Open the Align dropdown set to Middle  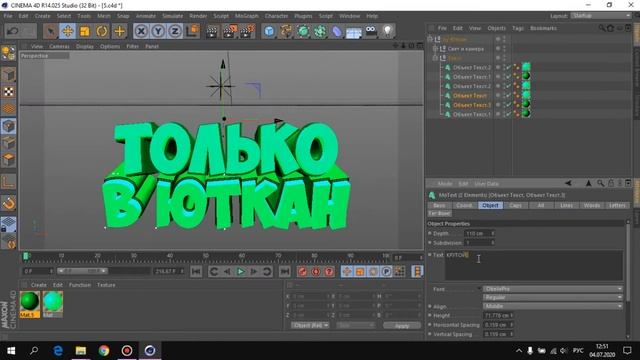click(x=553, y=306)
